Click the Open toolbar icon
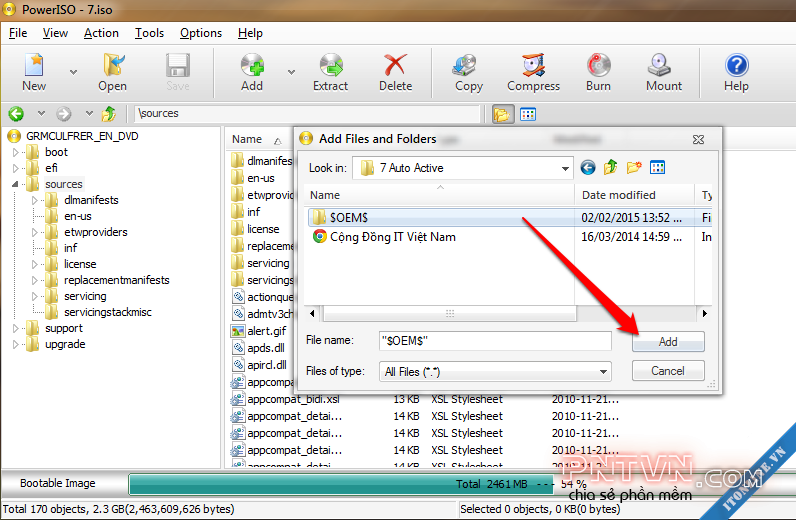 click(x=112, y=72)
